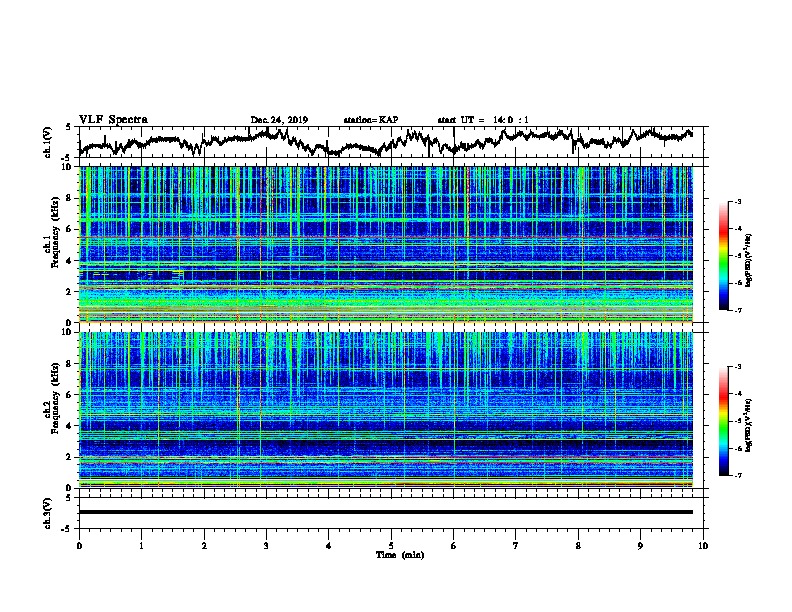Click the "ch.1(V)" waveform axis label
The height and width of the screenshot is (612, 792).
[48, 142]
